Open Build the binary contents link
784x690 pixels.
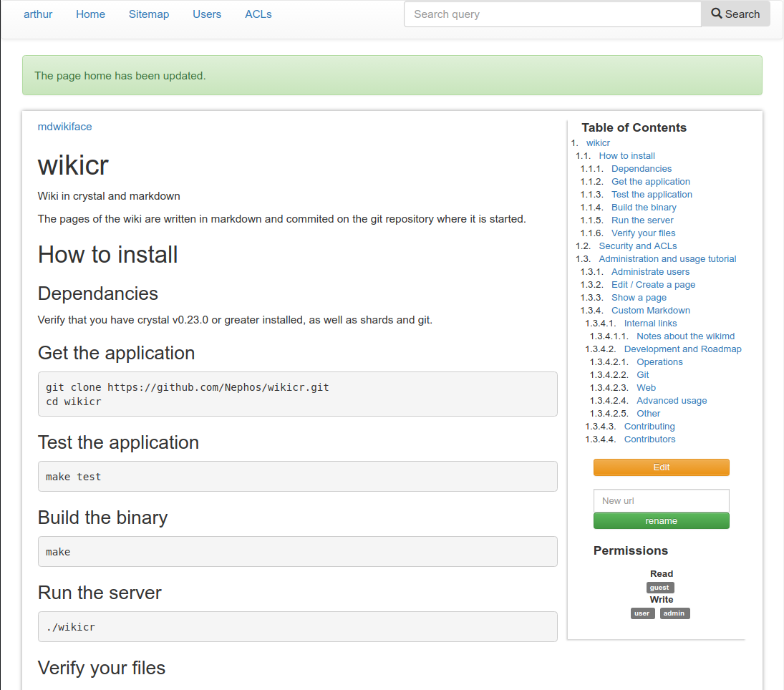(x=644, y=208)
